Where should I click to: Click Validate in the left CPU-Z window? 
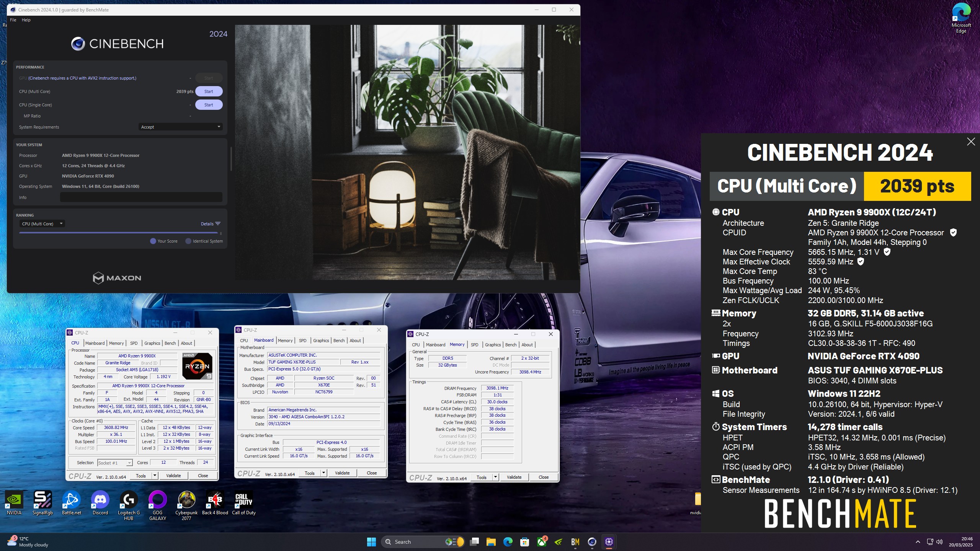(x=173, y=476)
